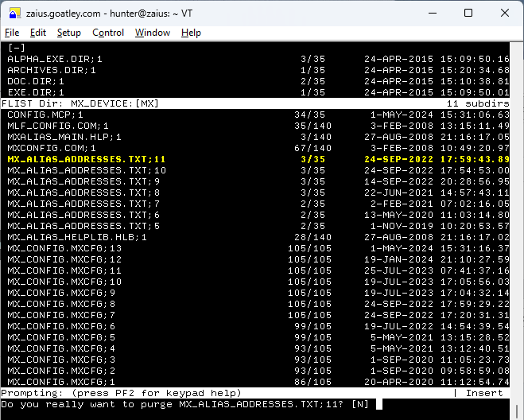Screen dimensions: 524x420
Task: Open the Edit menu
Action: [x=37, y=33]
